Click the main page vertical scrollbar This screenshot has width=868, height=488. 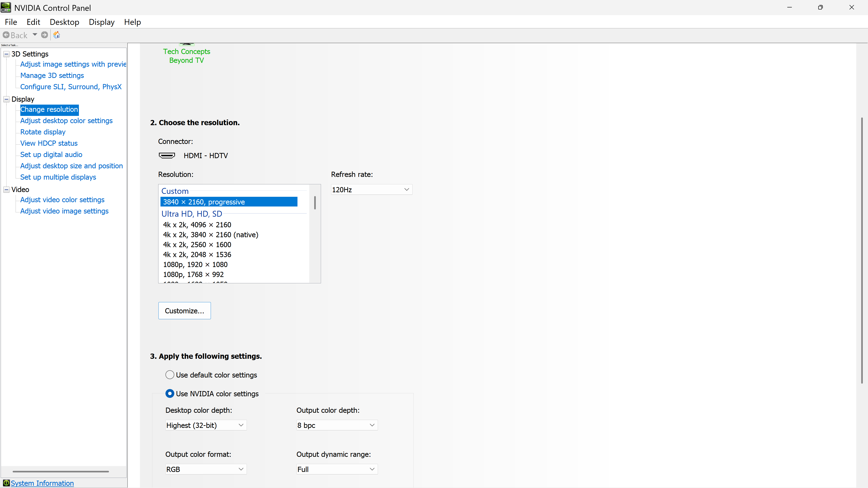coord(862,250)
